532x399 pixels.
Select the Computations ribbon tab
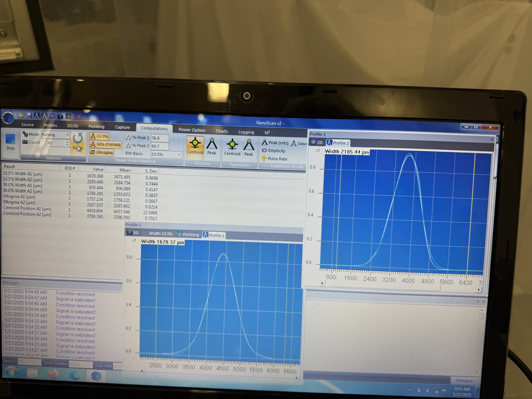point(154,128)
